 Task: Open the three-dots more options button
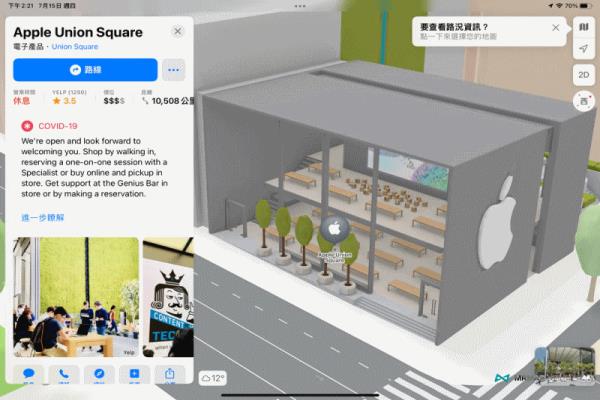point(174,70)
